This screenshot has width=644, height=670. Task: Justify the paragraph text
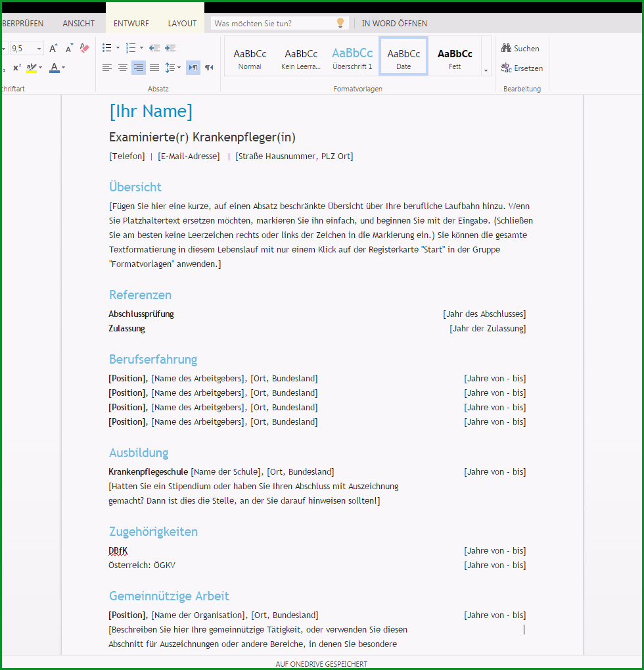click(x=154, y=68)
